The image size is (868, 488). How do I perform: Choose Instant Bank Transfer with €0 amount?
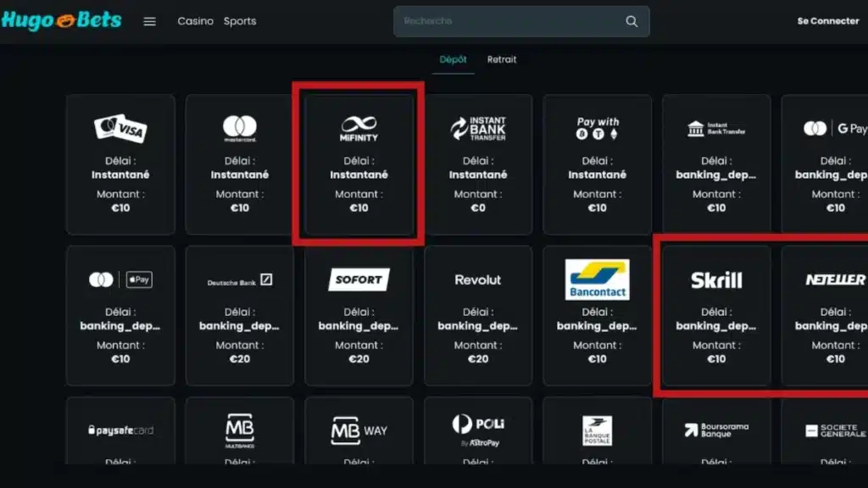[478, 164]
